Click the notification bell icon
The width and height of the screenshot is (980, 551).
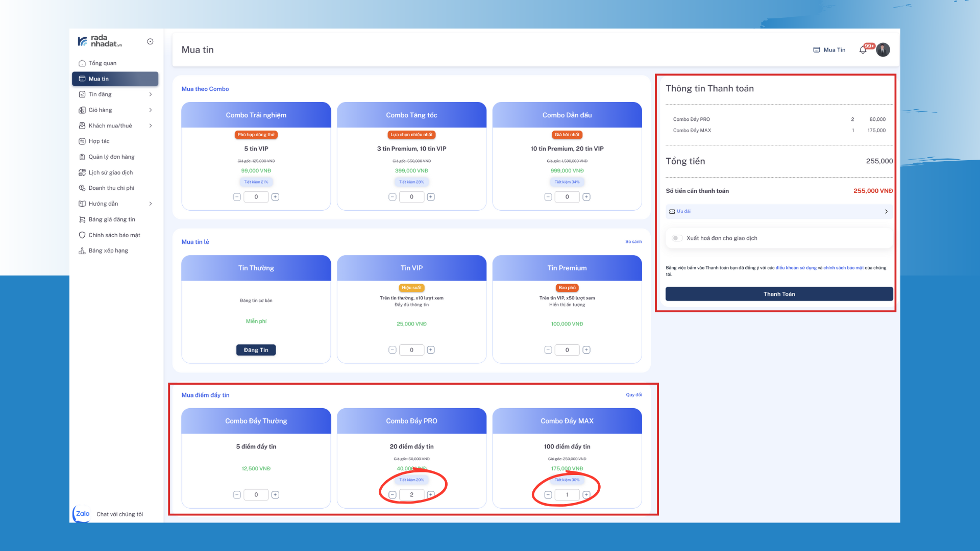(863, 50)
